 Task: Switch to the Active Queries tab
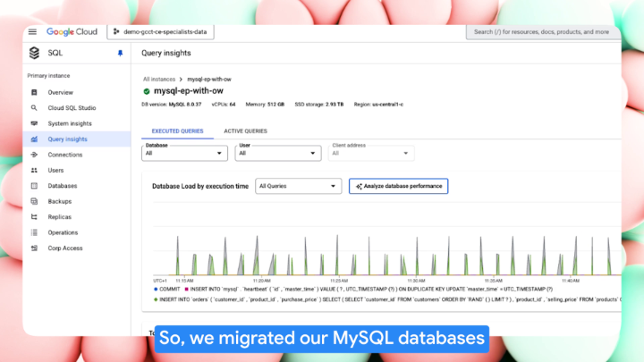[245, 130]
